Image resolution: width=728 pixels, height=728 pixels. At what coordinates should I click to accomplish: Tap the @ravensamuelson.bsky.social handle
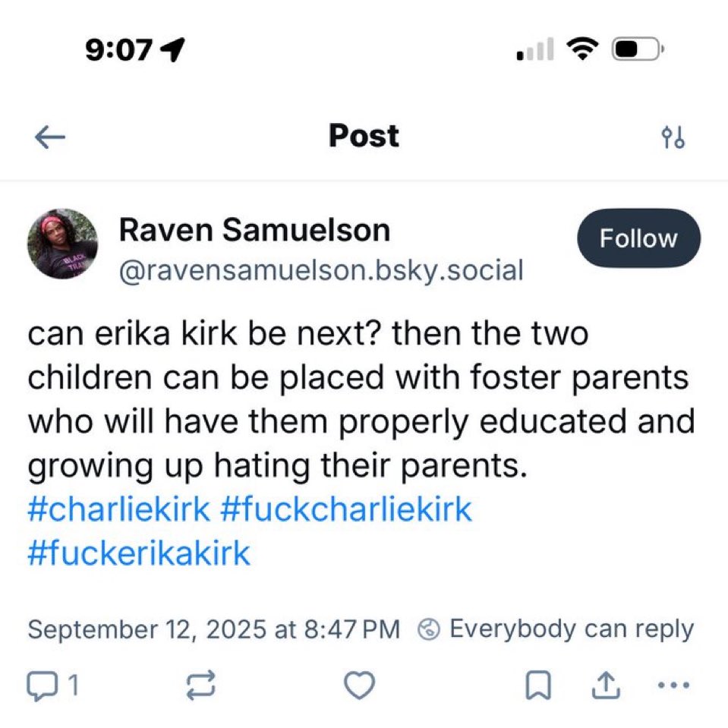click(x=321, y=271)
